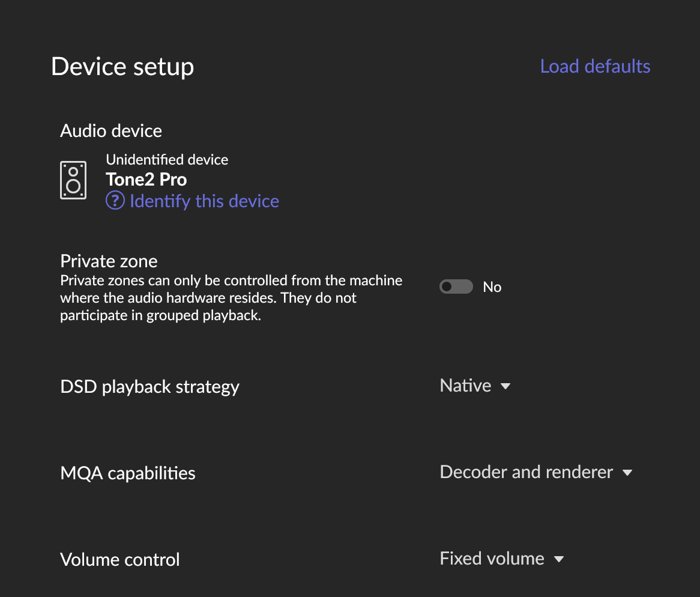Viewport: 700px width, 597px height.
Task: Click the arrow beside "Decoder and renderer"
Action: pyautogui.click(x=627, y=473)
